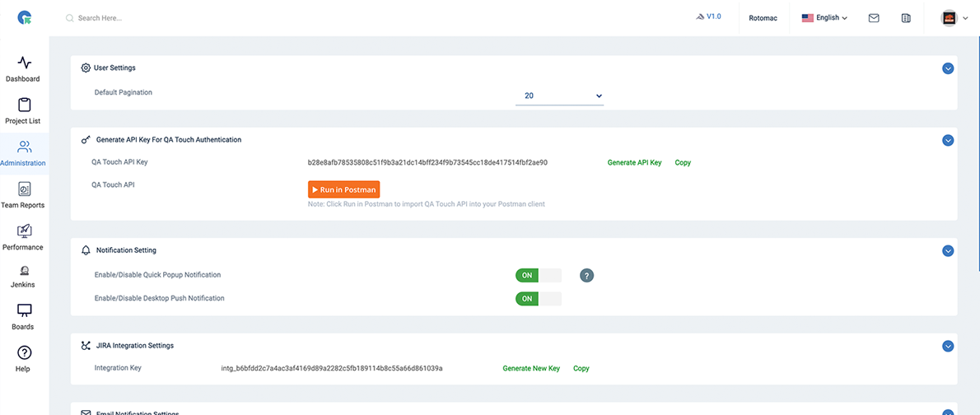
Task: Select Administration menu label
Action: [x=23, y=163]
